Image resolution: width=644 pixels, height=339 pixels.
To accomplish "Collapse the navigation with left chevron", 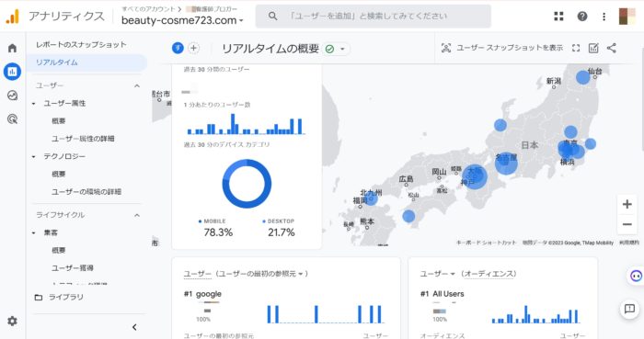I will click(x=134, y=327).
